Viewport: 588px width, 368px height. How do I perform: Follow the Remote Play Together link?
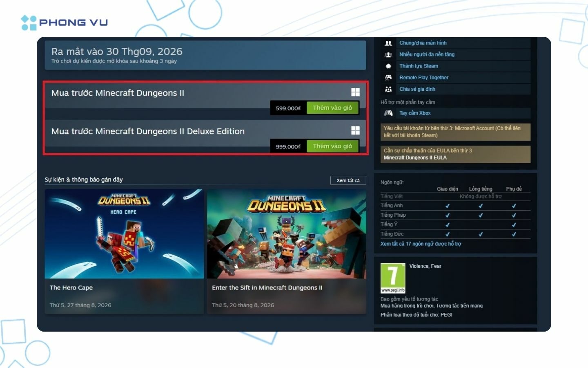pos(424,77)
